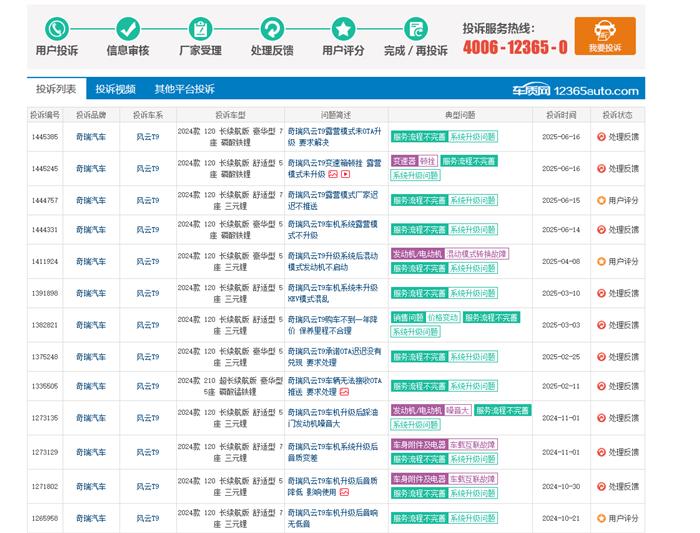Screen dimensions: 700x533
Task: Click 处理反馈 status icon for complaint 1444331
Action: (601, 229)
